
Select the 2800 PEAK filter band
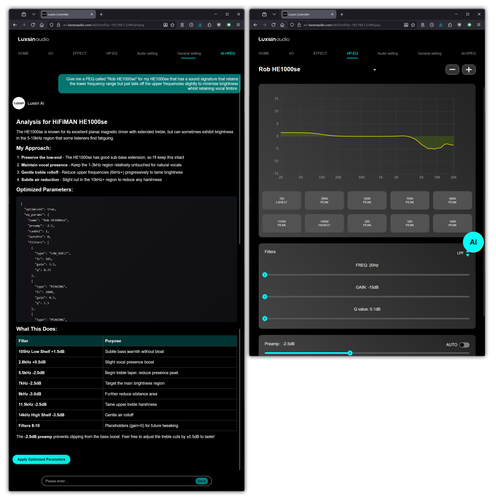[324, 200]
